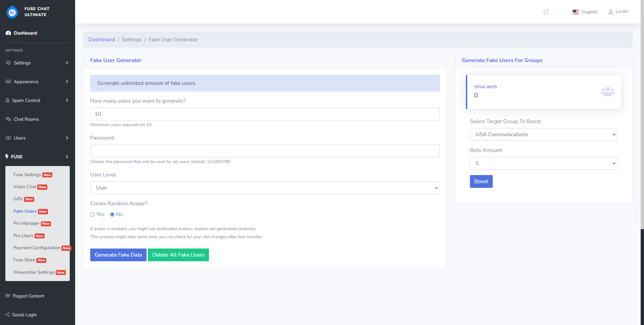Click the Dashboard gauge icon in sidebar
Image resolution: width=644 pixels, height=325 pixels.
click(8, 33)
